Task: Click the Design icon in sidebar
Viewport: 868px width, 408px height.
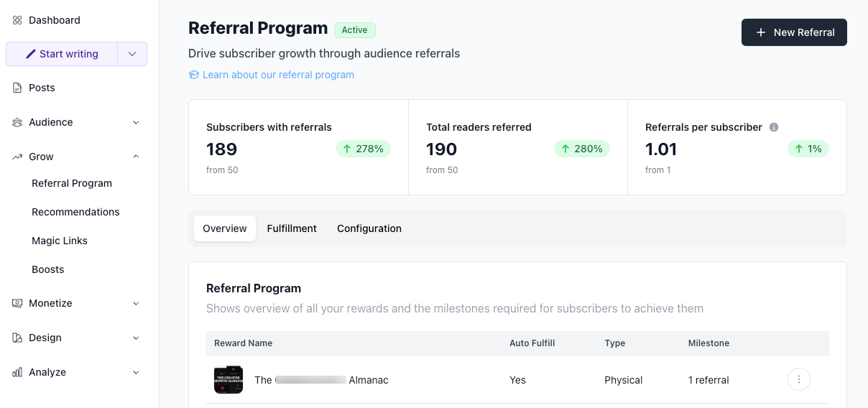Action: point(17,338)
